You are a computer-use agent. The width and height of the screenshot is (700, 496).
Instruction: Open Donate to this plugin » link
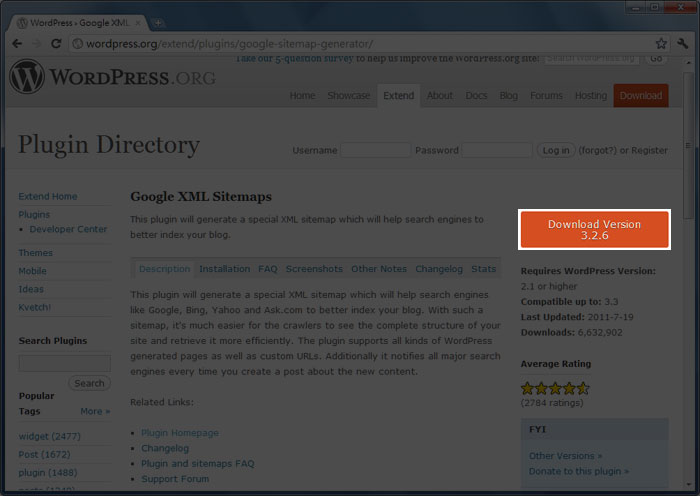pos(579,471)
